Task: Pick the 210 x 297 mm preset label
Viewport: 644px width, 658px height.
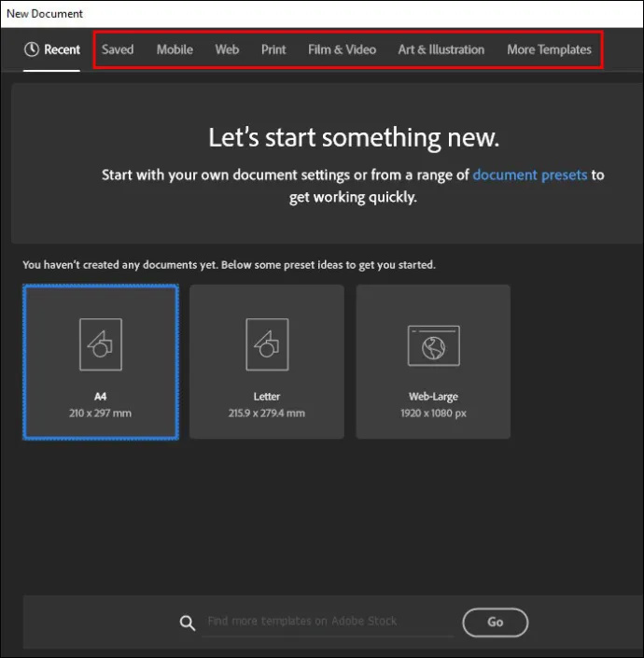Action: coord(100,413)
